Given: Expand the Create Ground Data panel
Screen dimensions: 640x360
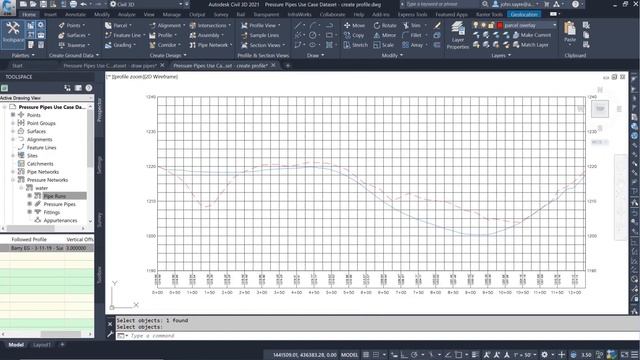Looking at the screenshot, I should (x=74, y=55).
